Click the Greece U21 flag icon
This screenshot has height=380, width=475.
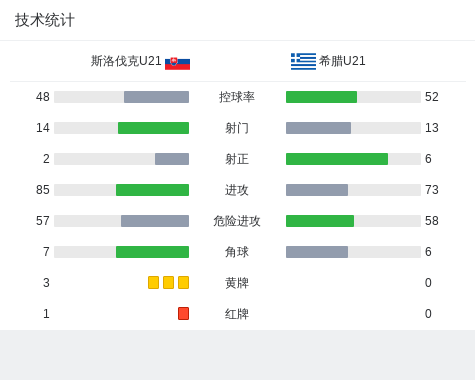tap(303, 61)
